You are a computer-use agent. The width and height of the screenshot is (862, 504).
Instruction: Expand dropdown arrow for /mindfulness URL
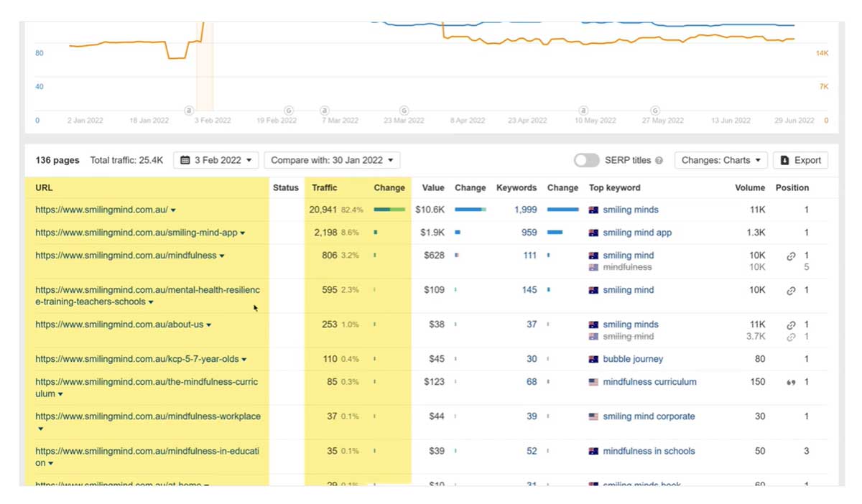pyautogui.click(x=222, y=256)
